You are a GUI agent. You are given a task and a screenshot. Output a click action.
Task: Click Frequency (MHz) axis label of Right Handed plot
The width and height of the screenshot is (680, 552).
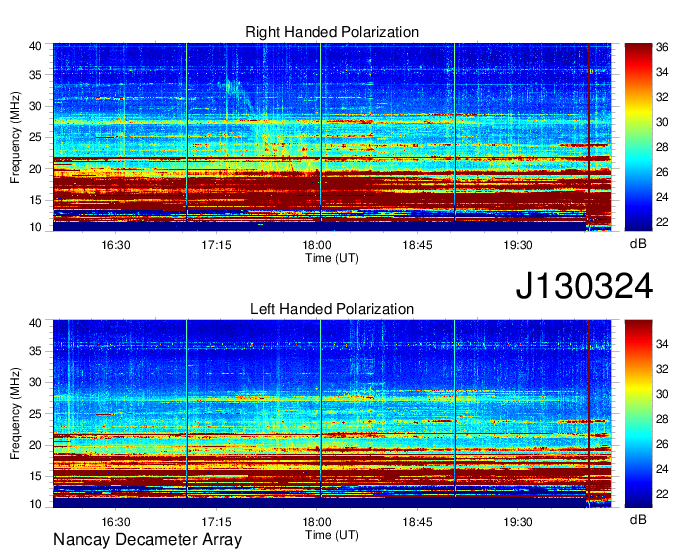coord(15,137)
